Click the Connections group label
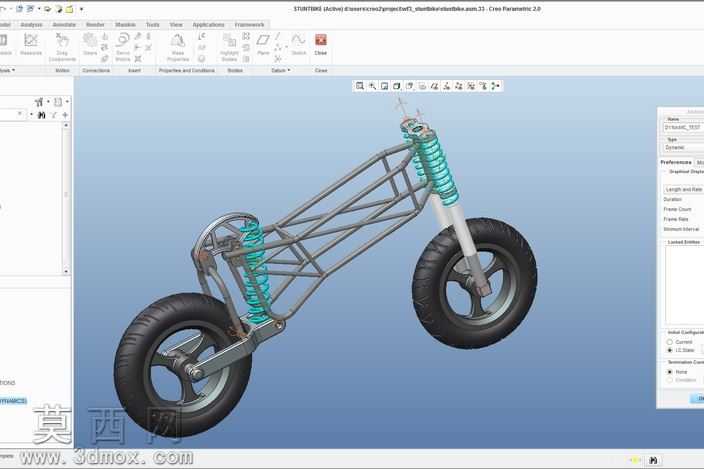 [96, 70]
